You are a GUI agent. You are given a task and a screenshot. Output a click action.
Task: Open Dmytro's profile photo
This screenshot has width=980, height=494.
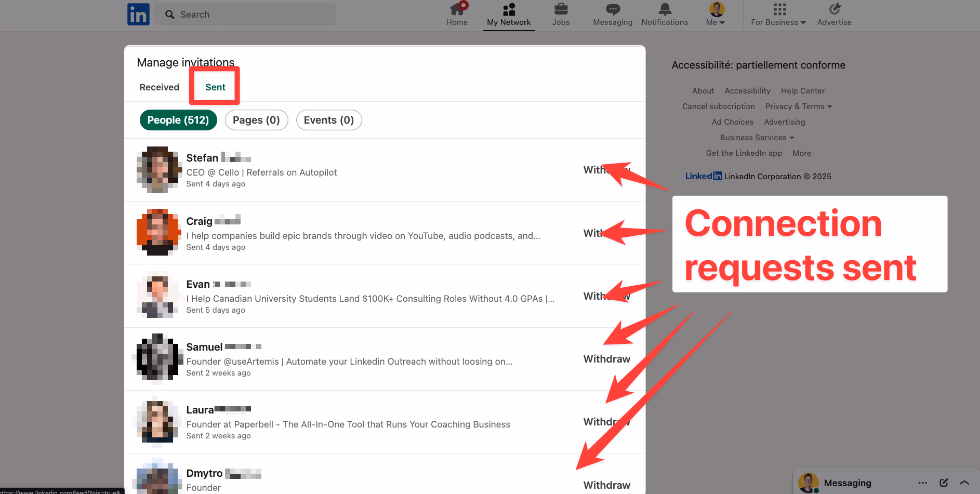click(157, 477)
